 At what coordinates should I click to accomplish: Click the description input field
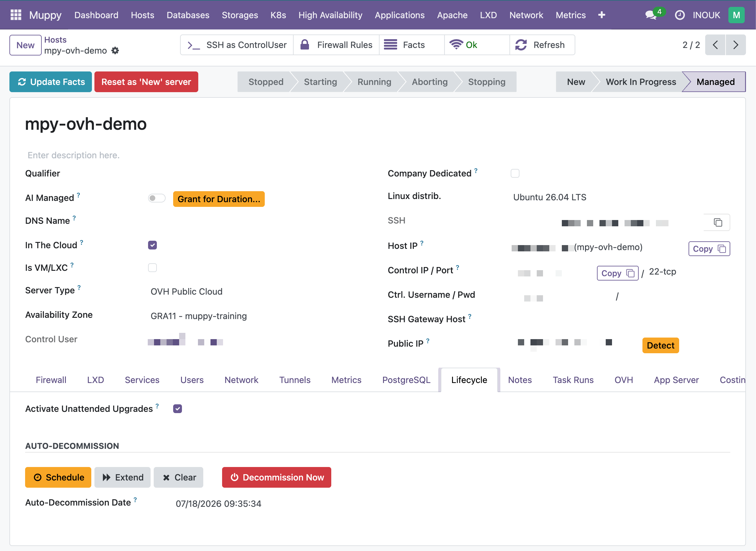pyautogui.click(x=377, y=155)
